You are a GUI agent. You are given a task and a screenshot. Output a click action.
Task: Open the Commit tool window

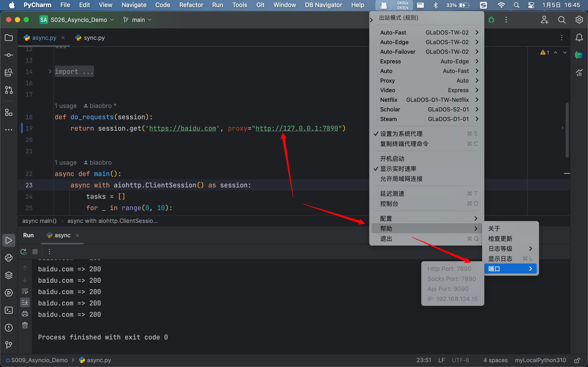[x=9, y=55]
